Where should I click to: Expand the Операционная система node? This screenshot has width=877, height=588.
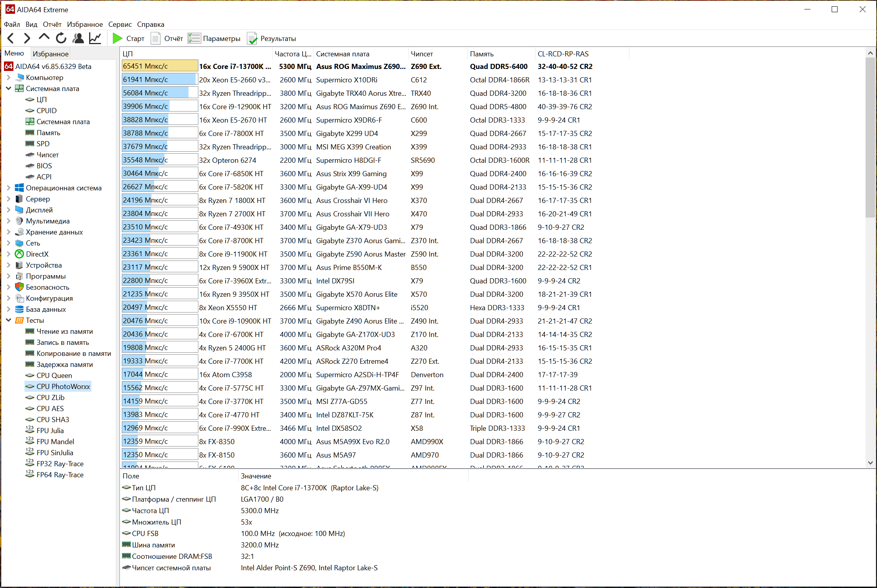[8, 188]
